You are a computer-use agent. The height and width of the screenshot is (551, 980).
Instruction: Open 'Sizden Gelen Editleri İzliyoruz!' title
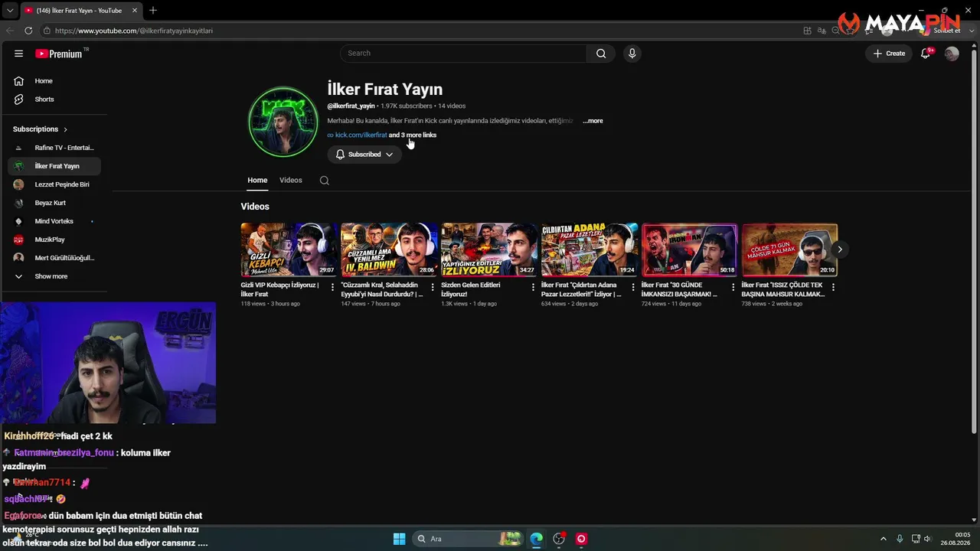(x=471, y=289)
